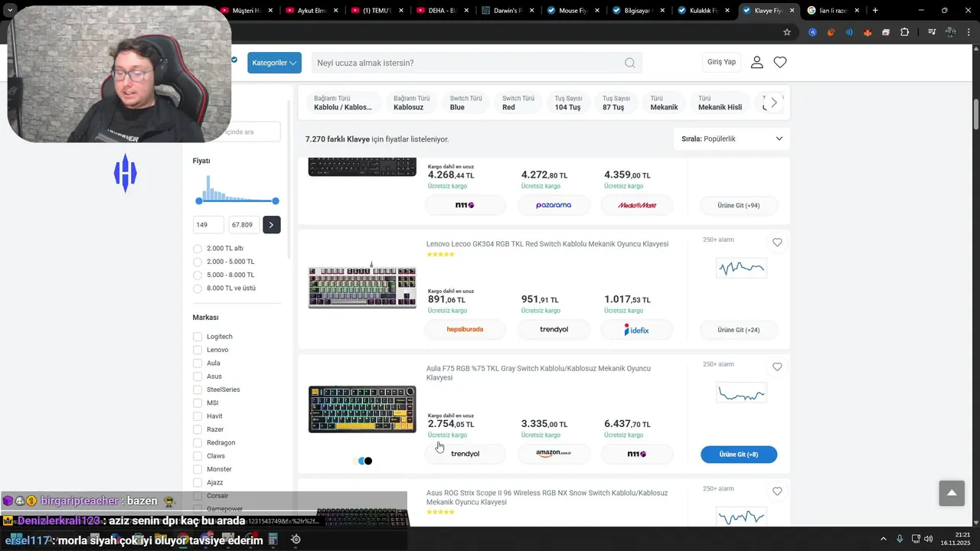Favorite the Lenovo Lecoo GK304 keyboard
The width and height of the screenshot is (980, 551).
777,243
